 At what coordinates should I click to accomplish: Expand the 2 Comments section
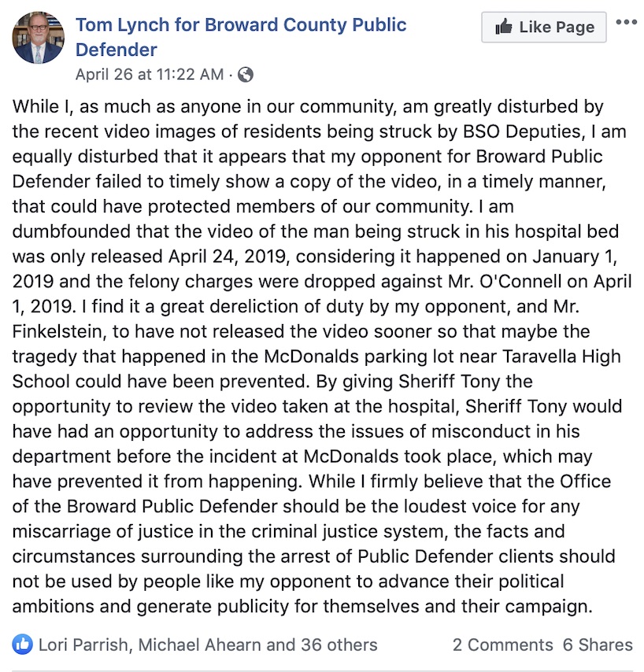click(502, 644)
